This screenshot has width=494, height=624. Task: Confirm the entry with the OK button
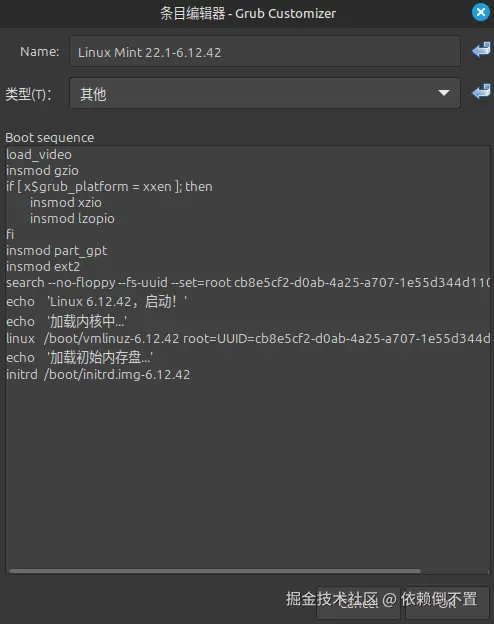447,603
